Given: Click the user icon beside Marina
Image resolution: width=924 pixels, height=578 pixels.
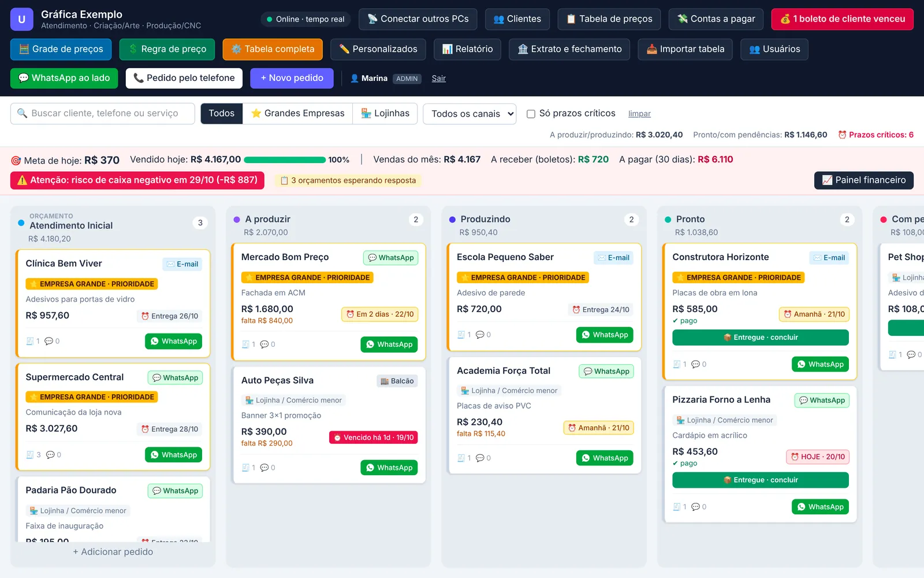Looking at the screenshot, I should pyautogui.click(x=355, y=78).
